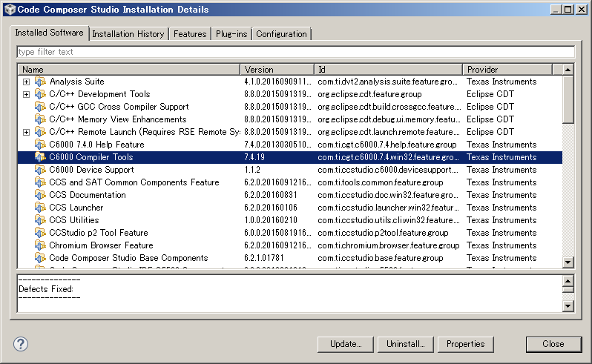Click the com.ti.tools.common.feature.group Id cell
The width and height of the screenshot is (592, 364).
point(380,182)
